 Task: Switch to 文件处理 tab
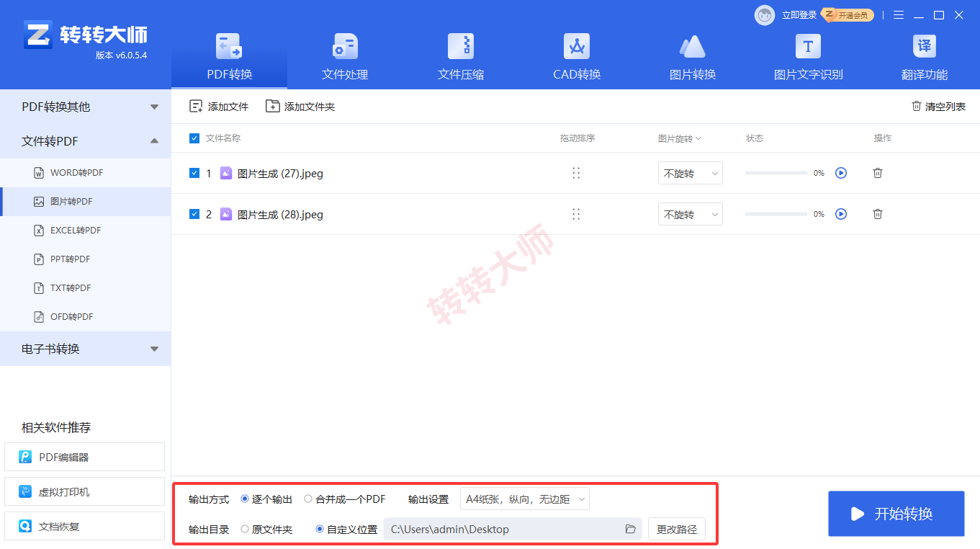pos(345,57)
